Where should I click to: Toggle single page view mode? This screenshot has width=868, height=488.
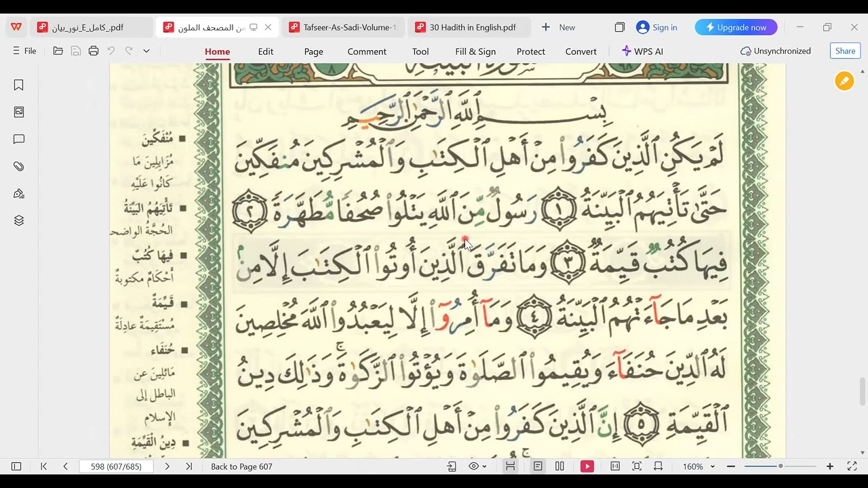pos(537,466)
